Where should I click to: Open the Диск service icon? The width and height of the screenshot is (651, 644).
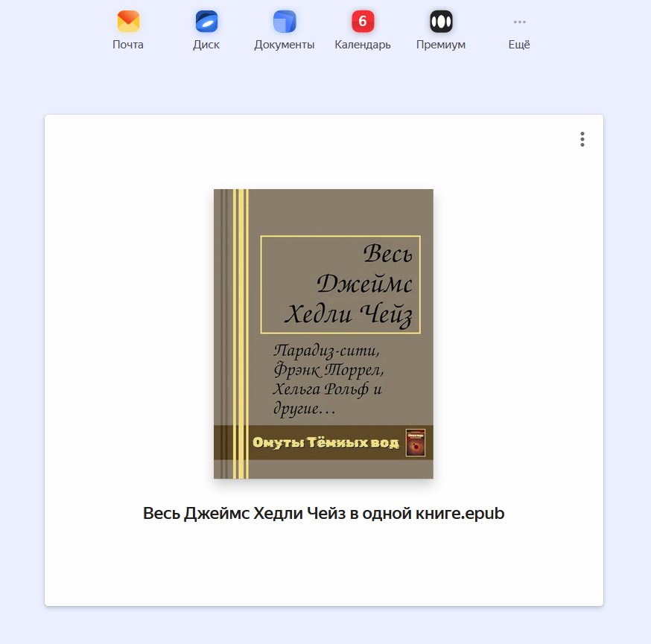(x=206, y=22)
